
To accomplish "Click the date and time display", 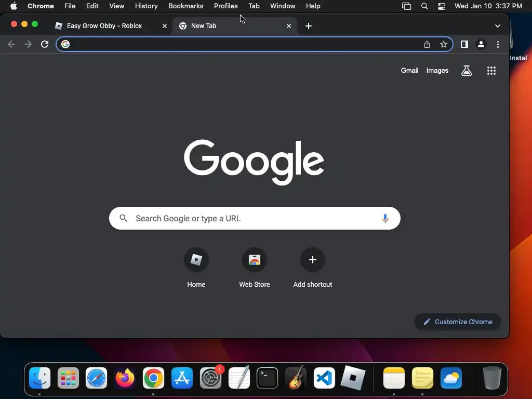I will coord(488,6).
